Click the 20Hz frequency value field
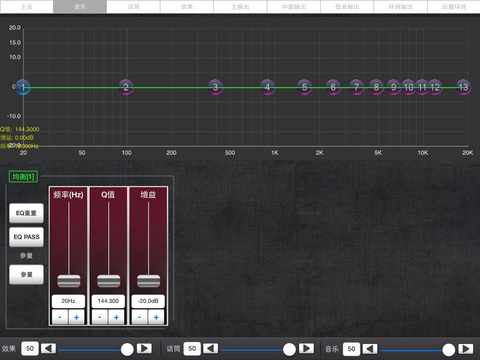Screen dimensions: 480x360 click(x=68, y=301)
